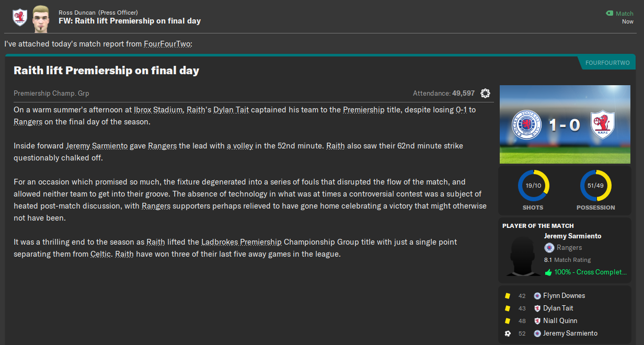Click the green Match tag icon
The image size is (644, 345).
click(x=609, y=14)
